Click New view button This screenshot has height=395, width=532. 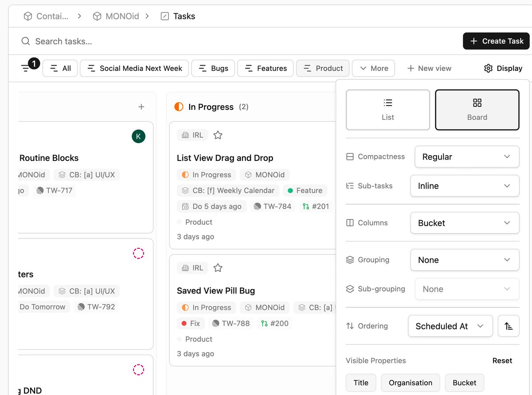coord(429,68)
